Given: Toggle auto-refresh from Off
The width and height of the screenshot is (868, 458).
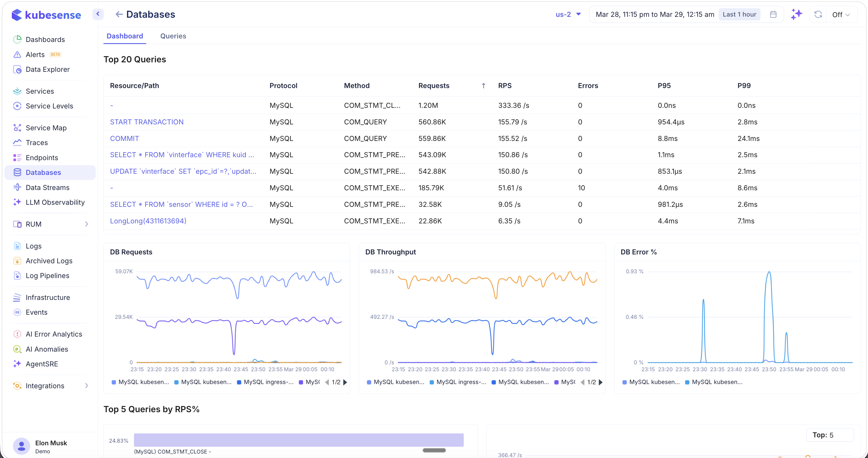Looking at the screenshot, I should [841, 14].
